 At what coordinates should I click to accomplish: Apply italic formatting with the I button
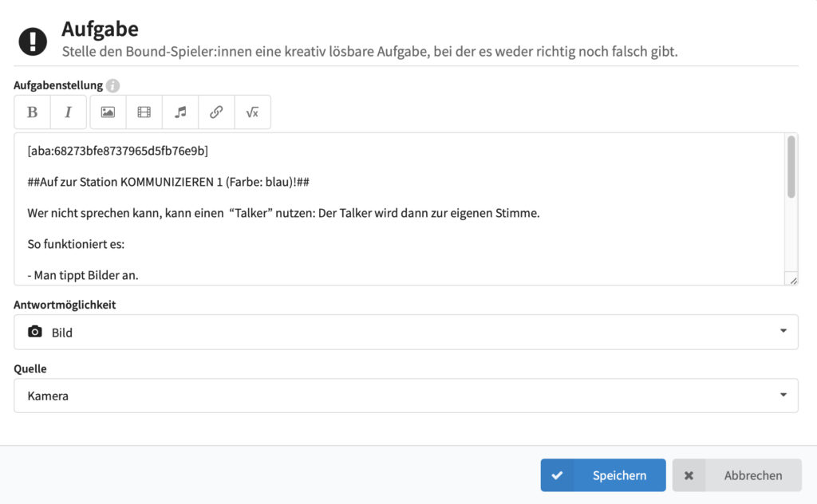click(69, 112)
